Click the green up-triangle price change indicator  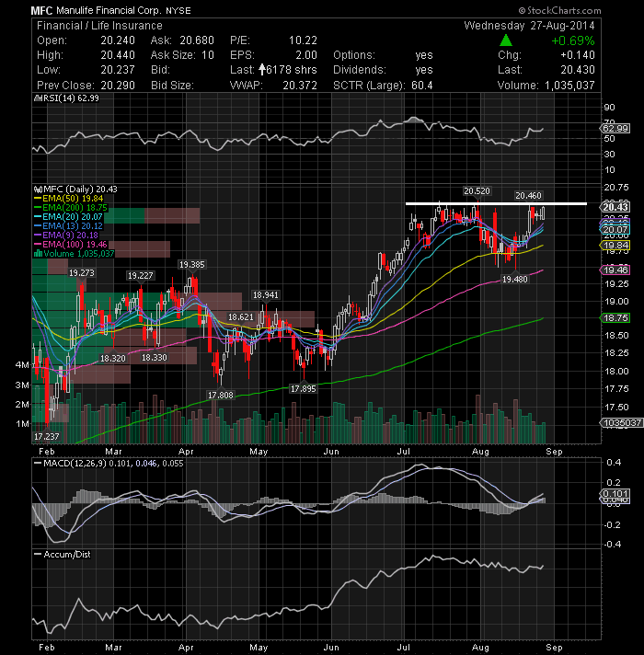[x=506, y=40]
